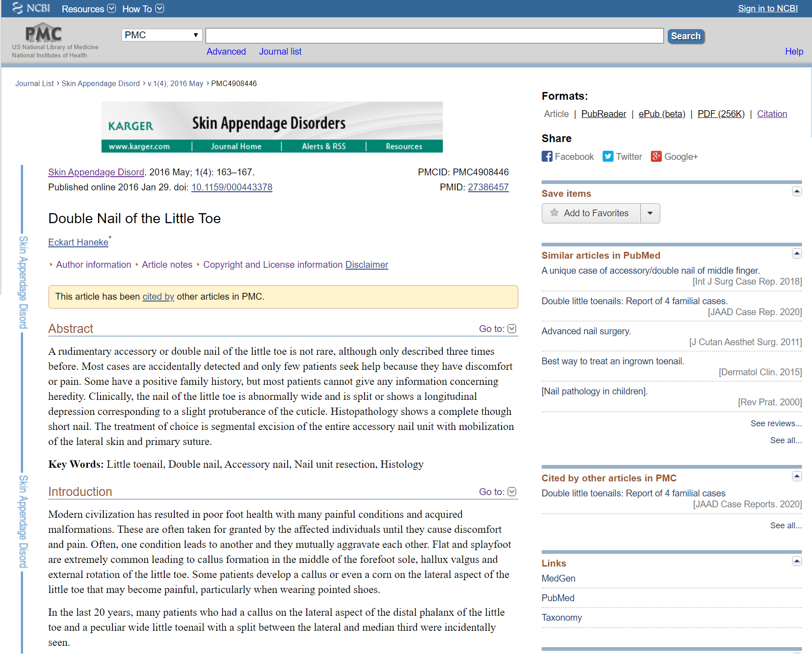Open the Go to menu beside Abstract

coord(497,329)
